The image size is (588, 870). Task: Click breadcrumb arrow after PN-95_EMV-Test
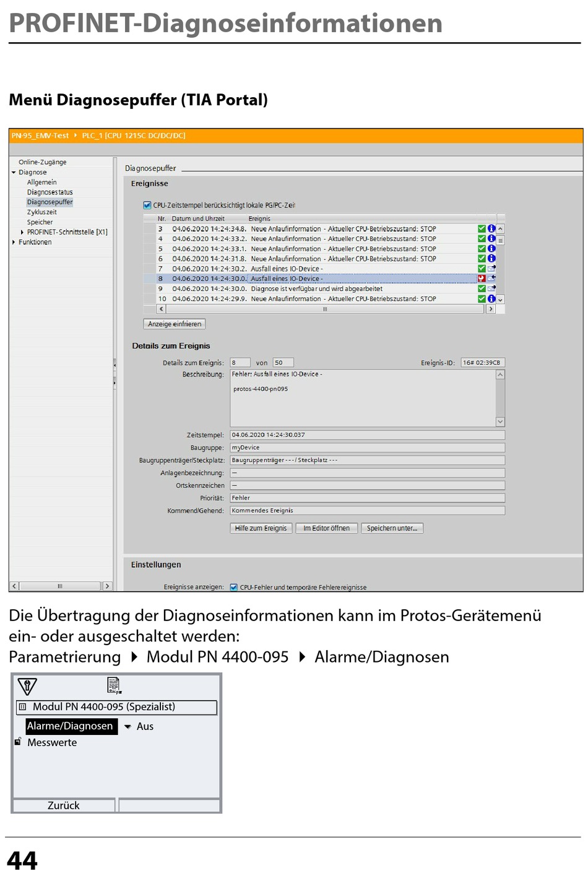76,135
